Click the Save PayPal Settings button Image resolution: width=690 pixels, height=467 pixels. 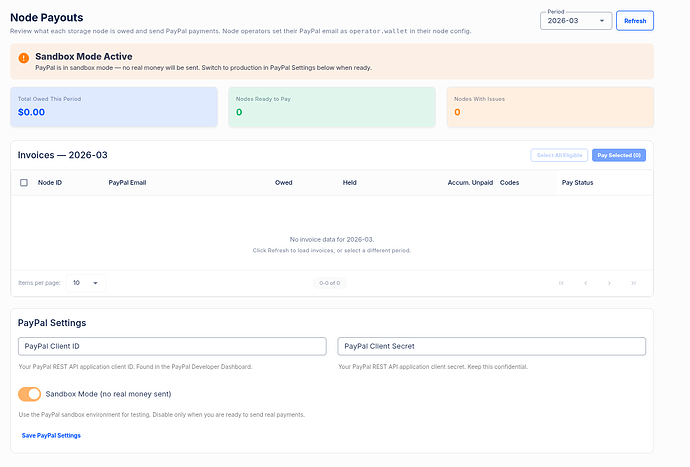point(51,436)
